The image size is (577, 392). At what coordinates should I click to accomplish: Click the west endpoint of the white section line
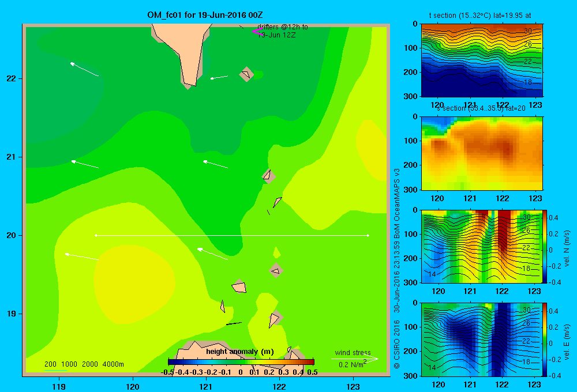[96, 235]
